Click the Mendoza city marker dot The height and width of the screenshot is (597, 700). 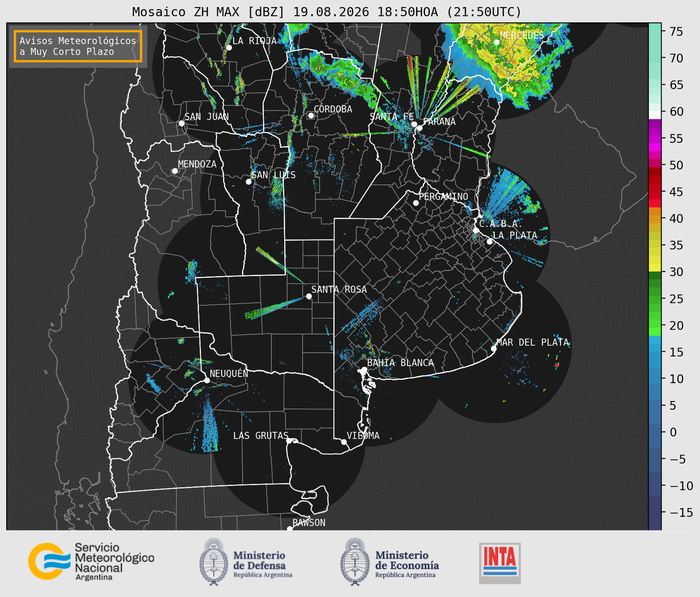pyautogui.click(x=175, y=171)
